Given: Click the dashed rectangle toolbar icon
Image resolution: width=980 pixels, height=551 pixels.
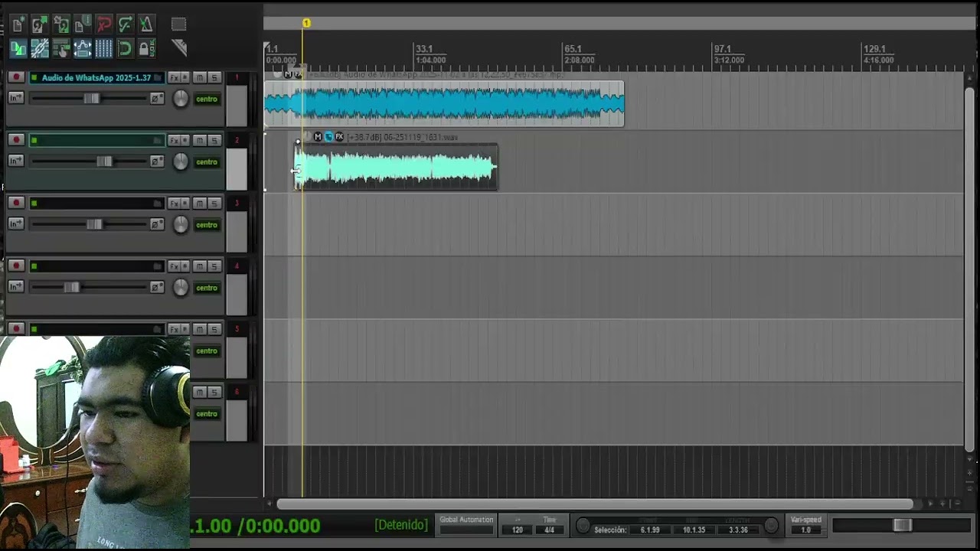Looking at the screenshot, I should [x=178, y=24].
